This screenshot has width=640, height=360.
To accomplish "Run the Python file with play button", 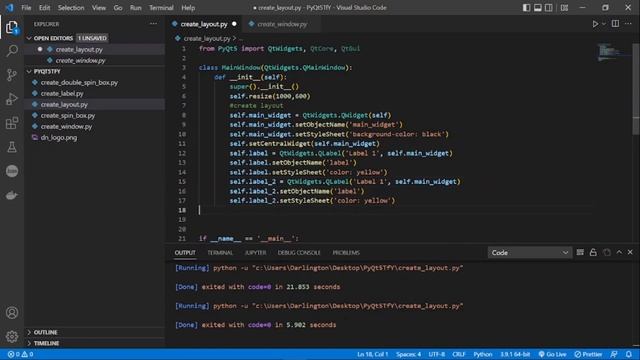I will (595, 24).
